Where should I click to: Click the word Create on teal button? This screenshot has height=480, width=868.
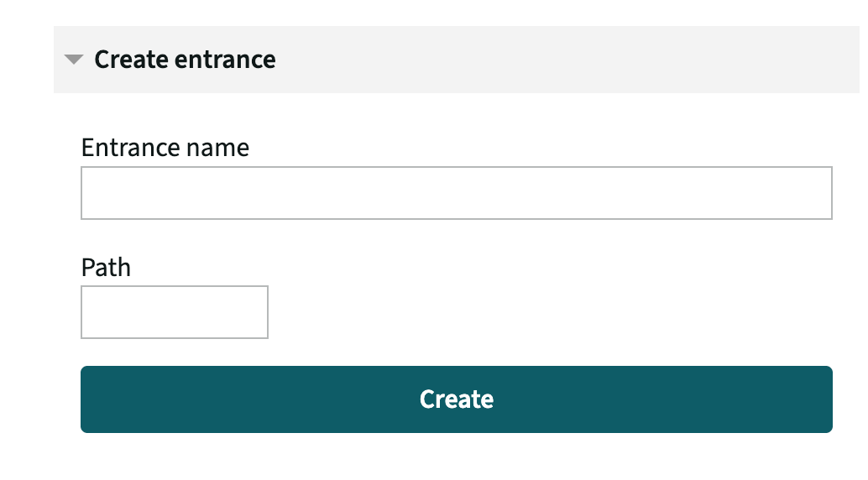(456, 399)
